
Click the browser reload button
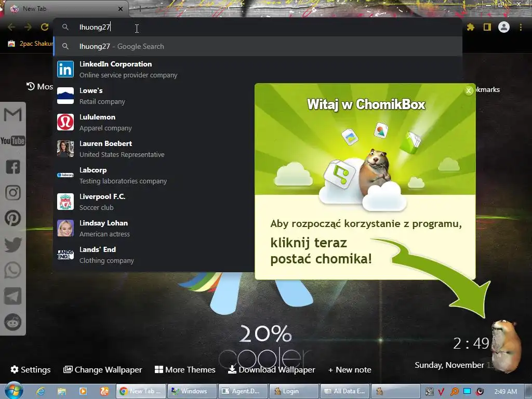(x=45, y=27)
